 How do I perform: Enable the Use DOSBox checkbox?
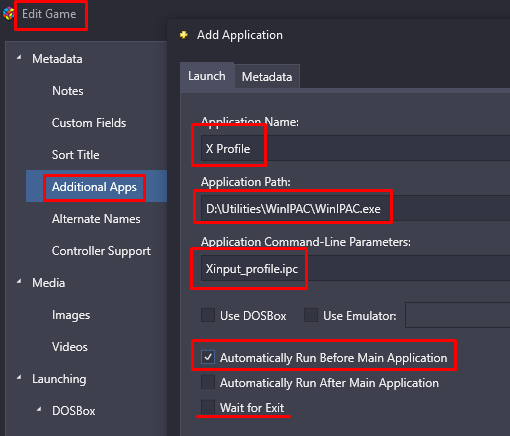pos(208,315)
